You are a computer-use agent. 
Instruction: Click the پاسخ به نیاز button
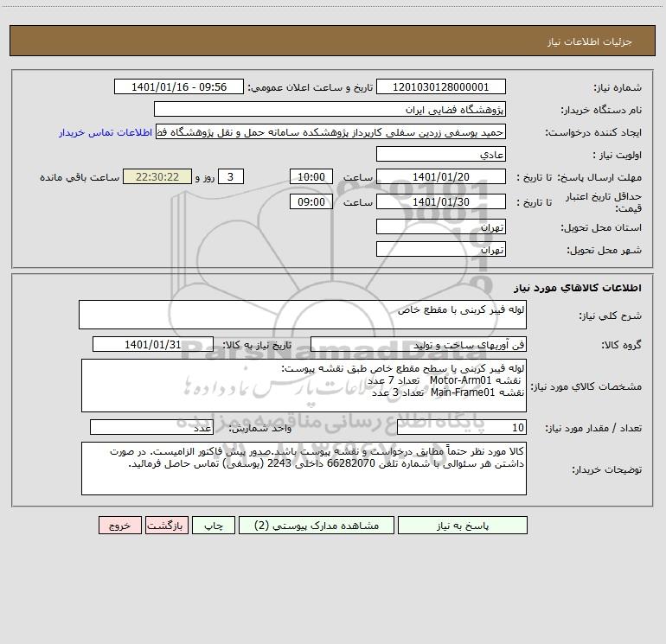tap(463, 525)
